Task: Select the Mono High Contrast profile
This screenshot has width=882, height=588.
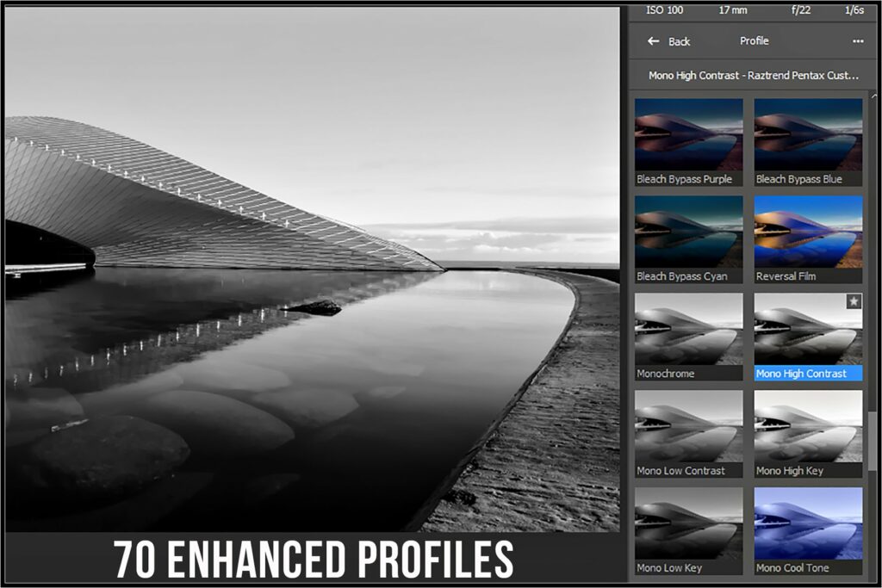Action: point(807,334)
